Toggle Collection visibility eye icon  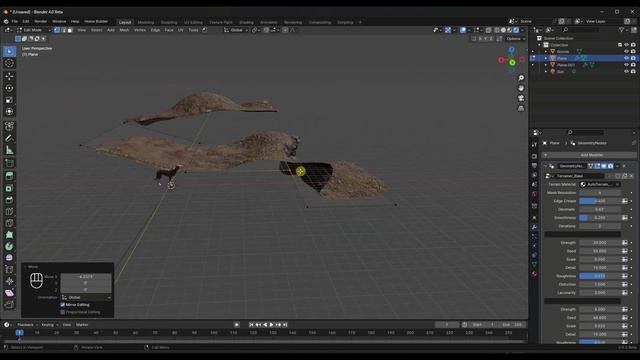pyautogui.click(x=627, y=45)
